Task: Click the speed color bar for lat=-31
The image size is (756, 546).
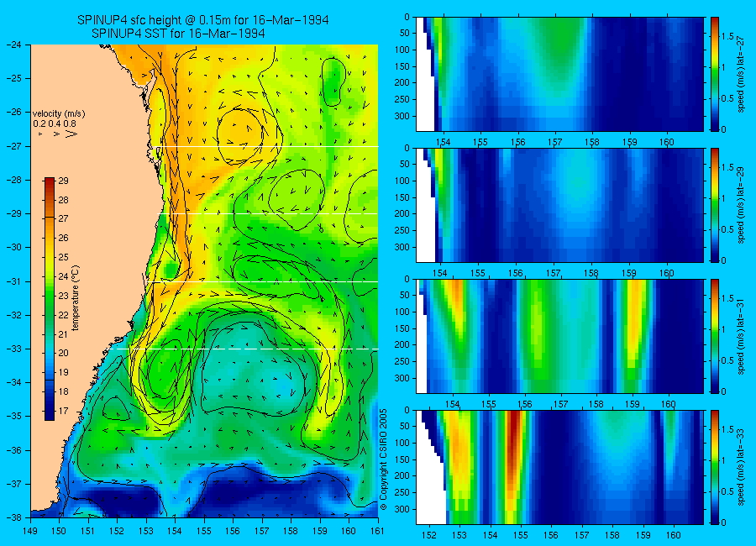Action: click(715, 336)
